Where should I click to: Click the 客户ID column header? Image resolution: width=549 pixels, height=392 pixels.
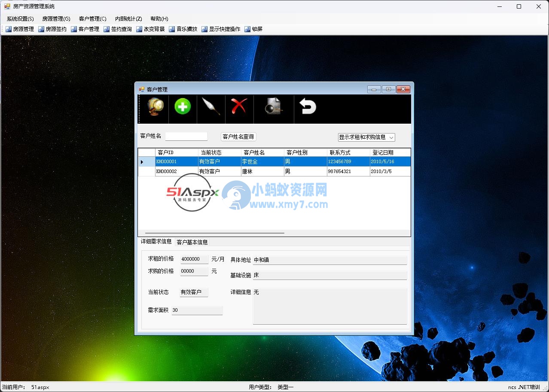tap(177, 152)
